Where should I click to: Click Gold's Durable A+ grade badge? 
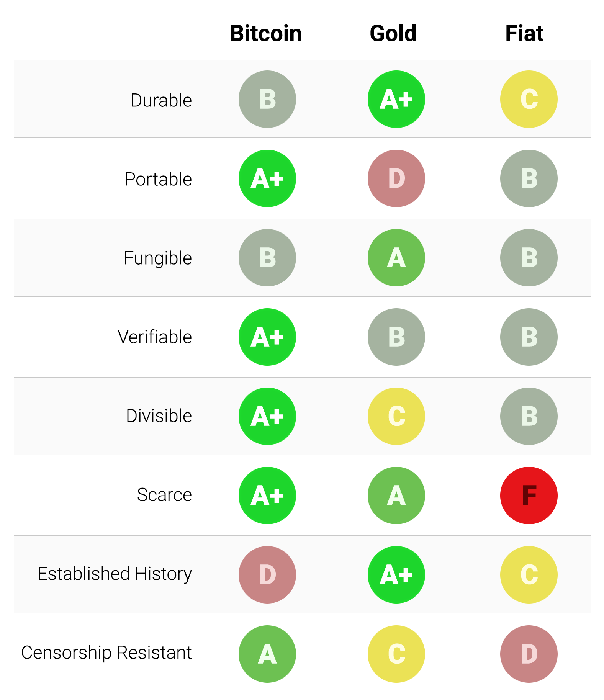[x=396, y=99]
